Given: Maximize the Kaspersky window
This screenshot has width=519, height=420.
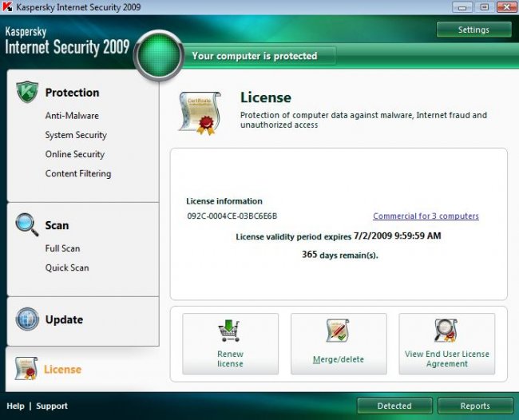Looking at the screenshot, I should tap(484, 7).
